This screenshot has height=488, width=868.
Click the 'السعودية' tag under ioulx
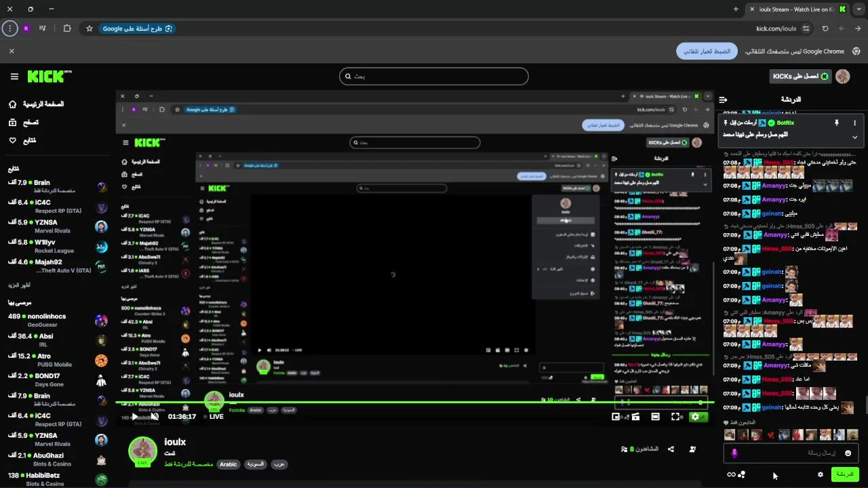(255, 464)
